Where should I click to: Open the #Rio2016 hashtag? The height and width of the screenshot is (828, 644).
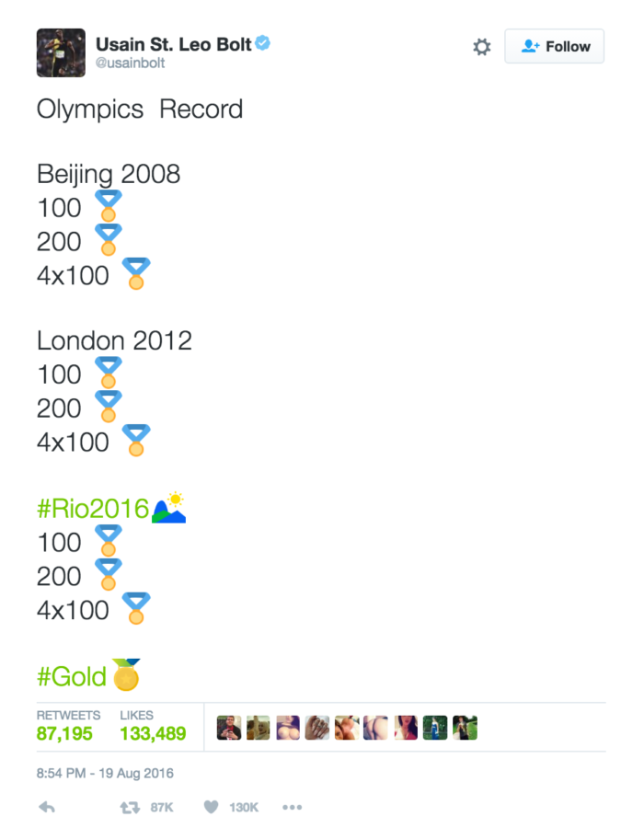click(93, 509)
